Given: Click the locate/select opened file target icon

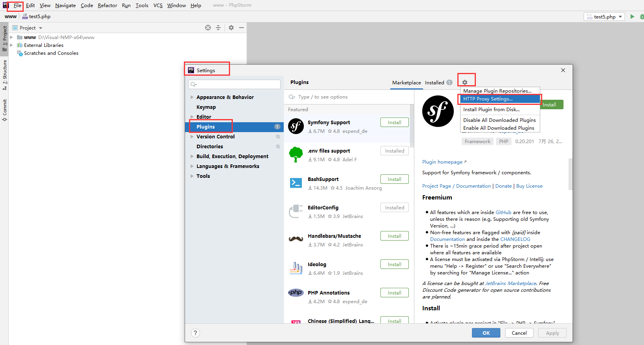Looking at the screenshot, I should click(x=208, y=28).
